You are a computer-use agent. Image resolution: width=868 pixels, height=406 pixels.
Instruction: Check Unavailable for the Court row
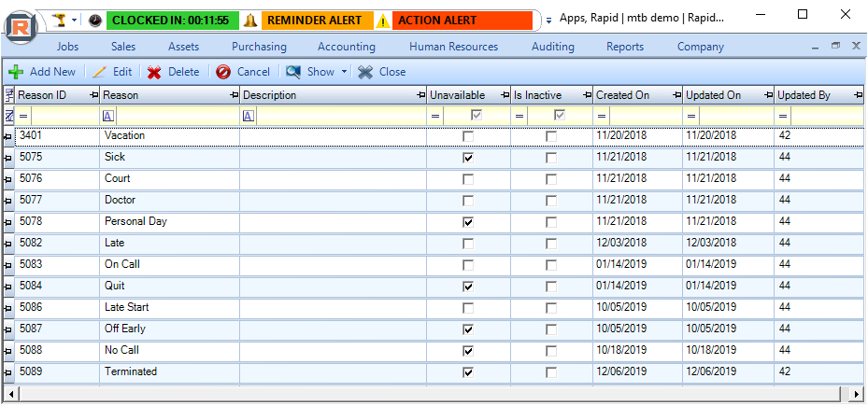[x=468, y=180]
